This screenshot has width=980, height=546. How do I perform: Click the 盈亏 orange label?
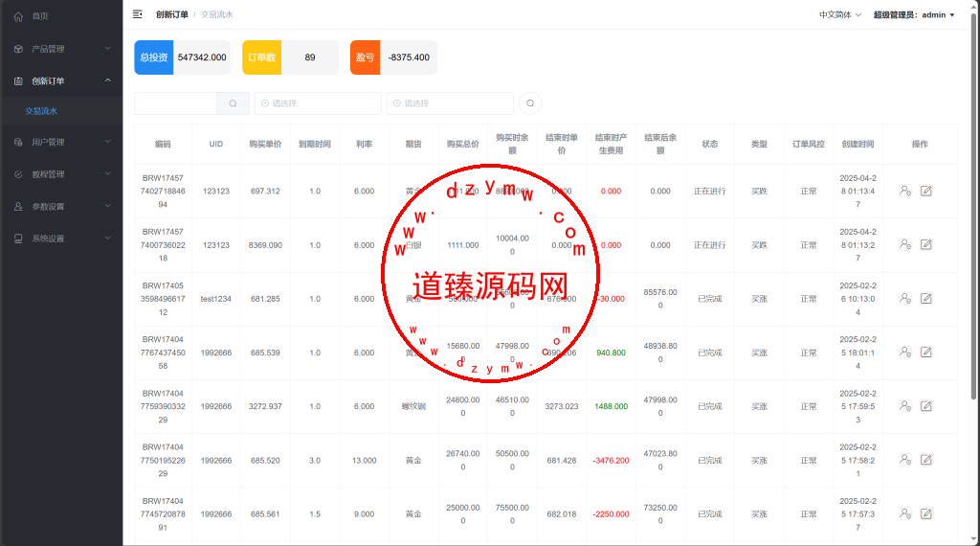(x=365, y=57)
